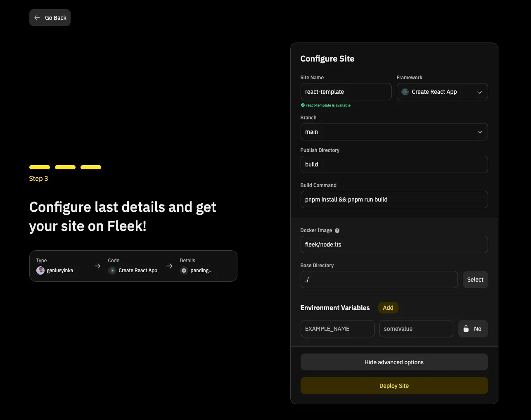Click the EXAMPLE_NAME variable name field
This screenshot has width=531, height=420.
coord(337,329)
